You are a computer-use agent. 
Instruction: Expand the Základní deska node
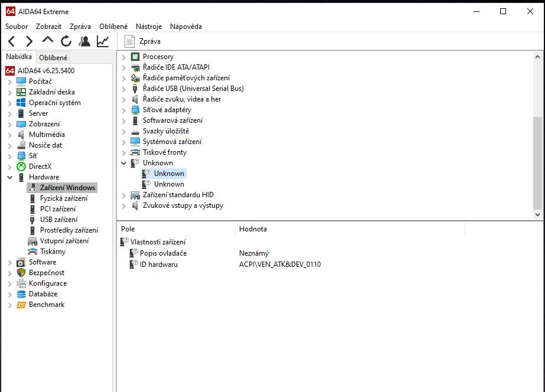pyautogui.click(x=9, y=93)
